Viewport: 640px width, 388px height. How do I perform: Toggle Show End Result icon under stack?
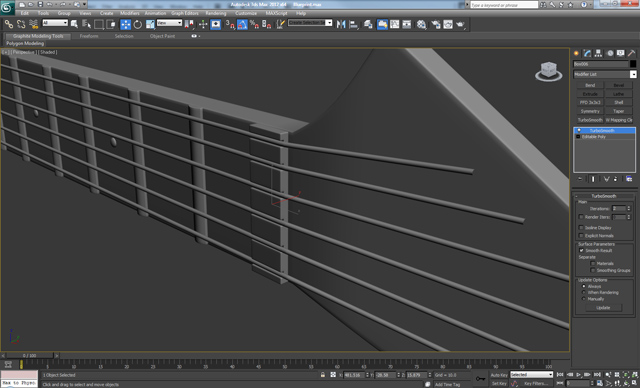point(593,179)
